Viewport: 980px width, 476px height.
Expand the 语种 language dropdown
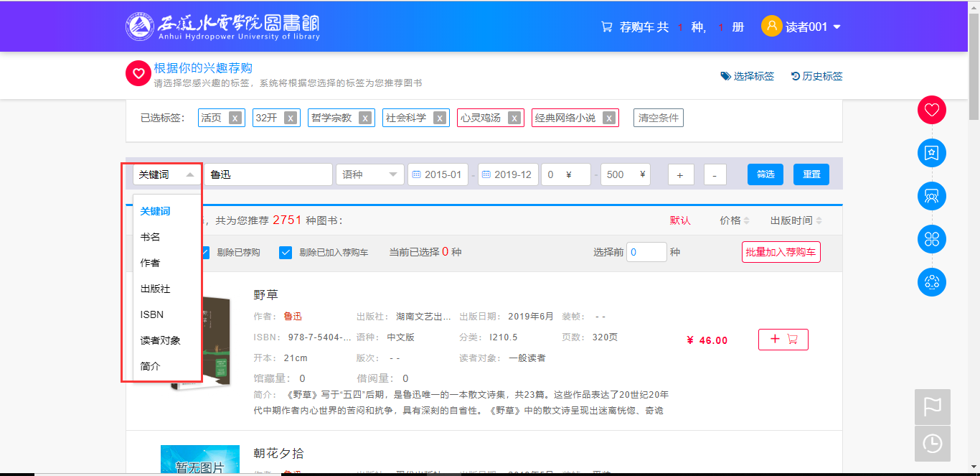point(370,174)
